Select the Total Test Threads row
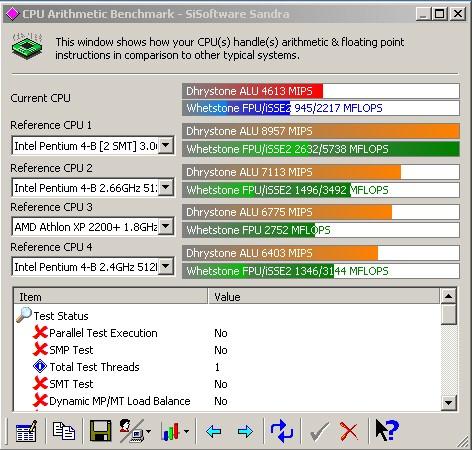 227,367
